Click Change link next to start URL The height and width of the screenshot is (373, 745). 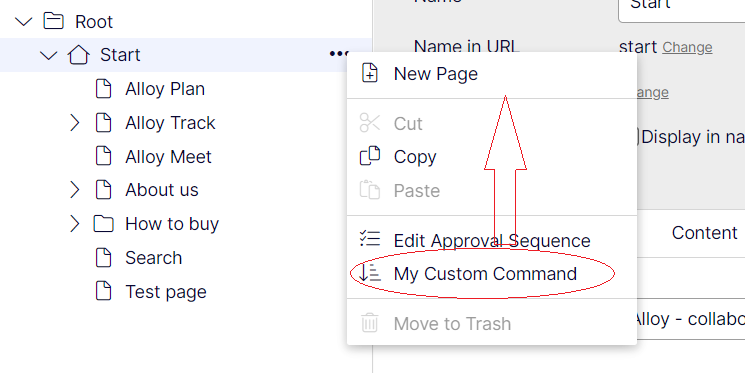point(687,47)
